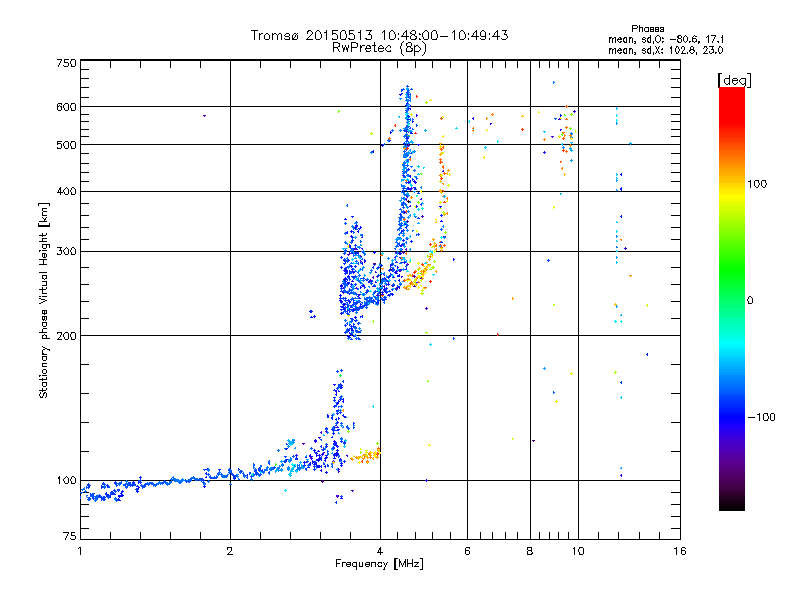Click the black bottom of the colorbar
The image size is (800, 600).
[x=732, y=503]
